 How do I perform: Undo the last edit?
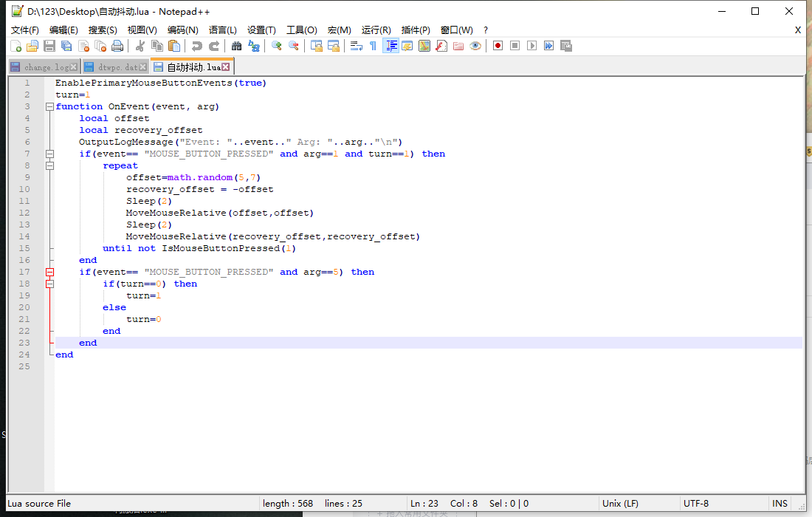click(x=197, y=46)
